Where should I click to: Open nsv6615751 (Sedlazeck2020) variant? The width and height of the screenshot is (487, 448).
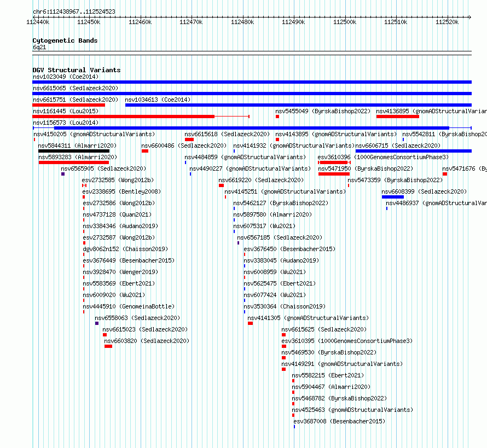click(76, 100)
